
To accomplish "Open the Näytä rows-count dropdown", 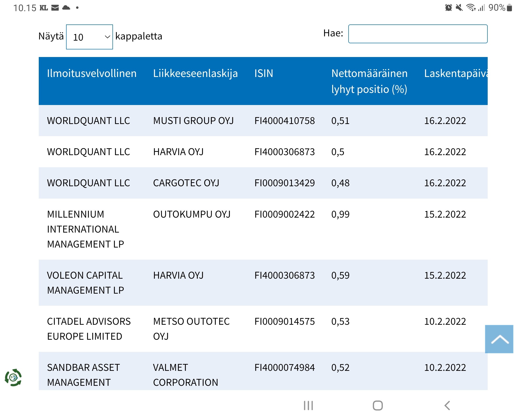I will point(89,37).
